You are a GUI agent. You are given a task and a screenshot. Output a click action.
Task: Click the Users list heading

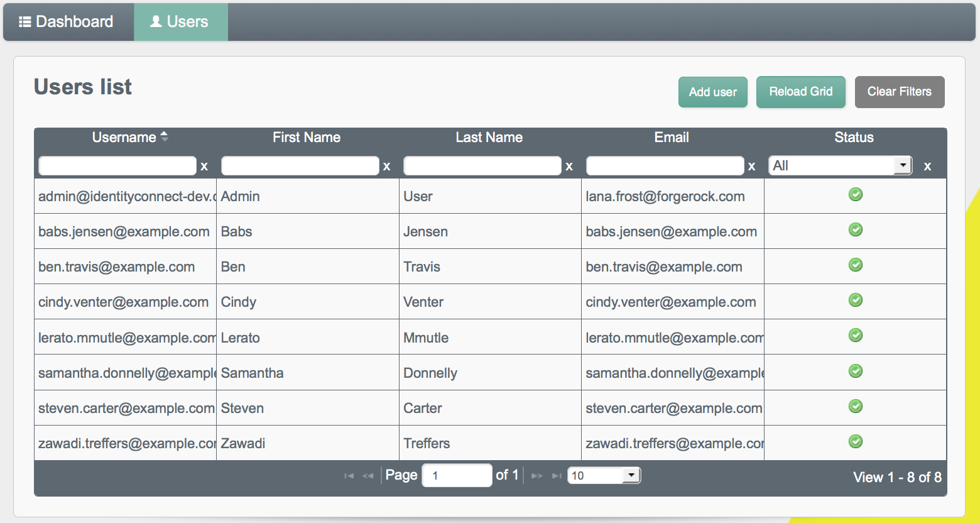click(83, 87)
